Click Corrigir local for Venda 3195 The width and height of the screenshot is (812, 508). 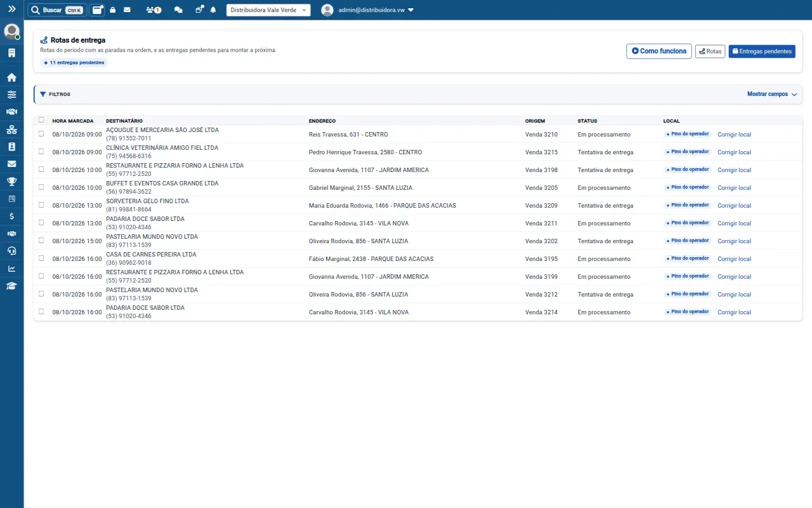734,259
